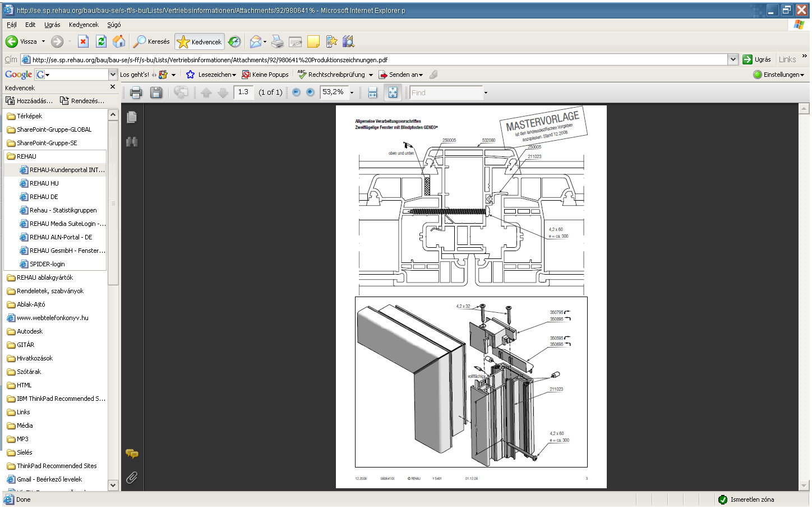Open the Edit menu
Viewport: 812px width, 509px height.
30,25
